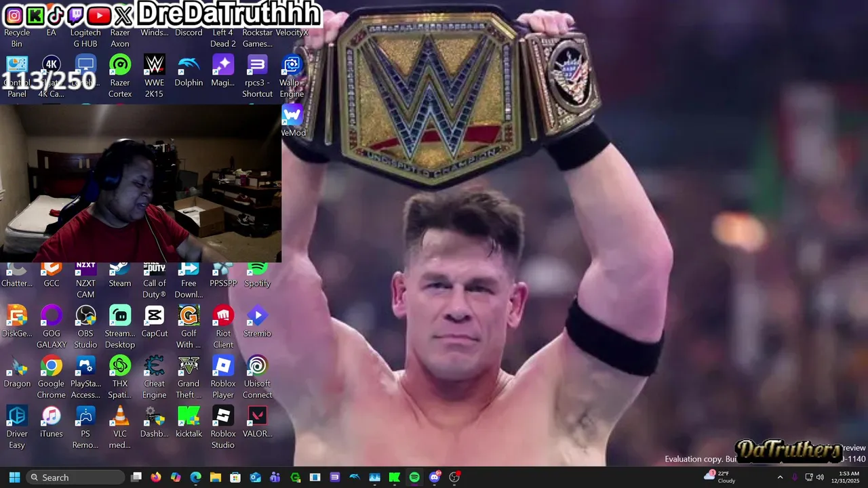The width and height of the screenshot is (868, 488).
Task: Switch to Spotify on the taskbar
Action: pyautogui.click(x=414, y=477)
